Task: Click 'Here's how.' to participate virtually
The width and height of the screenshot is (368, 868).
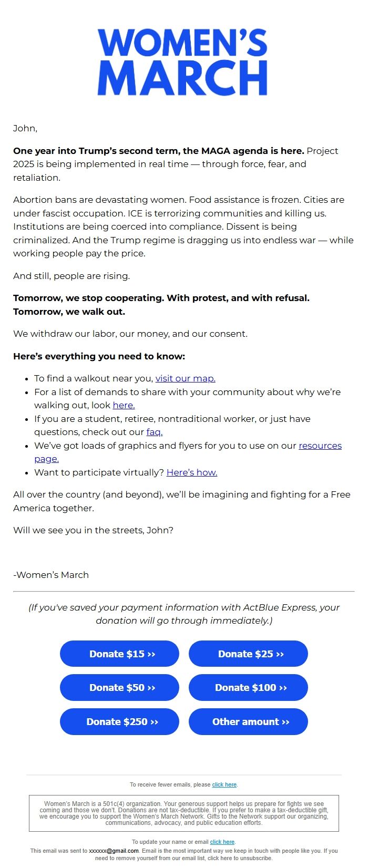Action: tap(192, 472)
